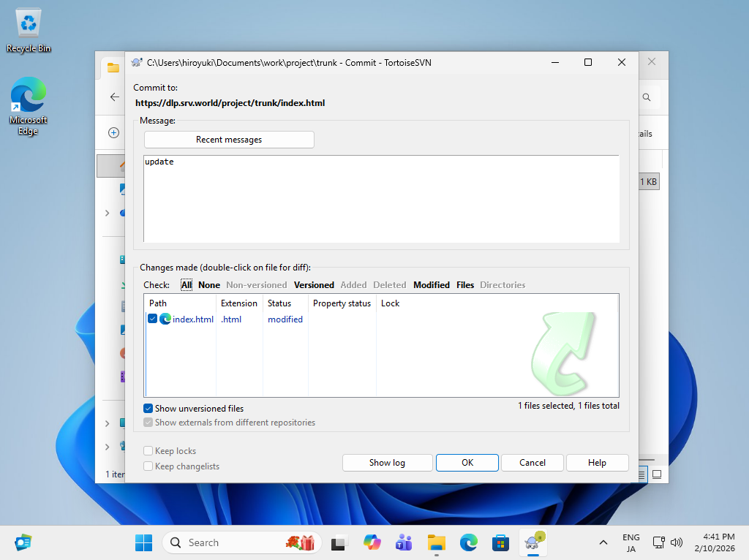Click the taskbar Search box

click(x=242, y=542)
